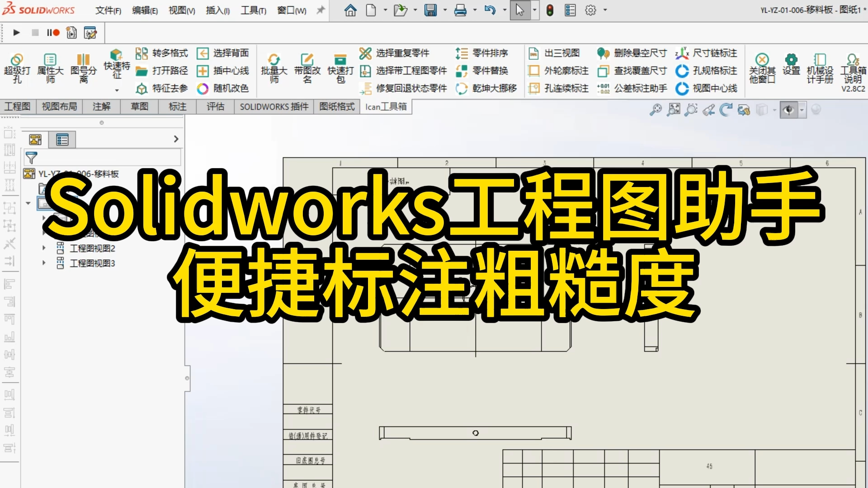Image resolution: width=868 pixels, height=488 pixels.
Task: Toggle the menu bar pin
Action: click(x=320, y=10)
